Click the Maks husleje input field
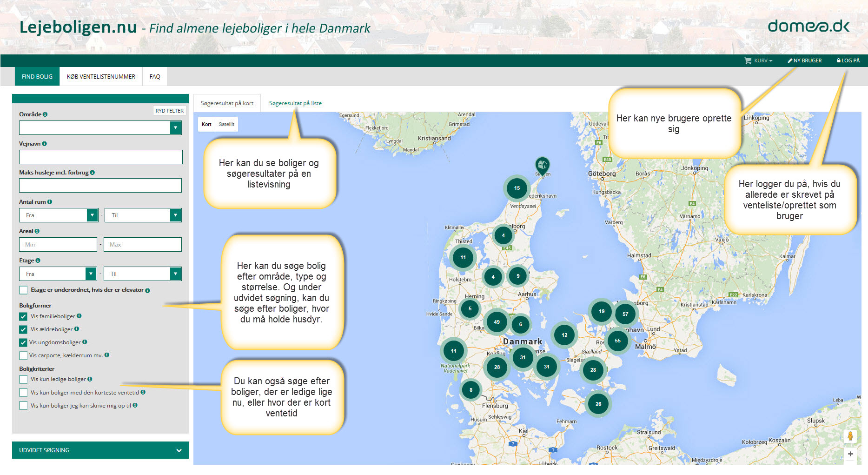The image size is (868, 475). pyautogui.click(x=100, y=186)
